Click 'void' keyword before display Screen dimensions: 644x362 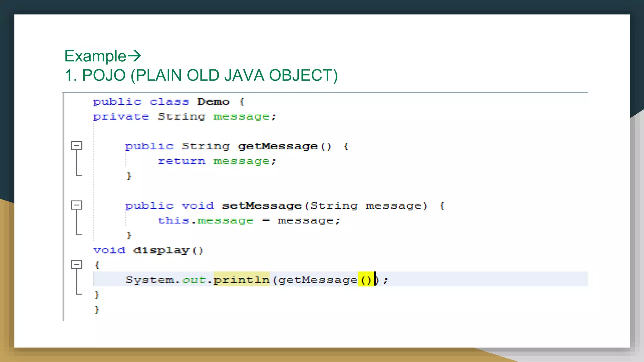click(109, 250)
